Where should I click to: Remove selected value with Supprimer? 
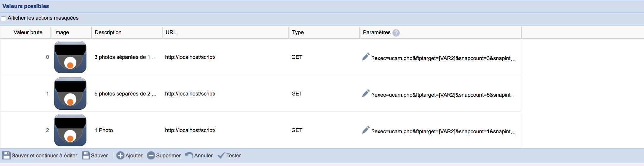point(164,156)
